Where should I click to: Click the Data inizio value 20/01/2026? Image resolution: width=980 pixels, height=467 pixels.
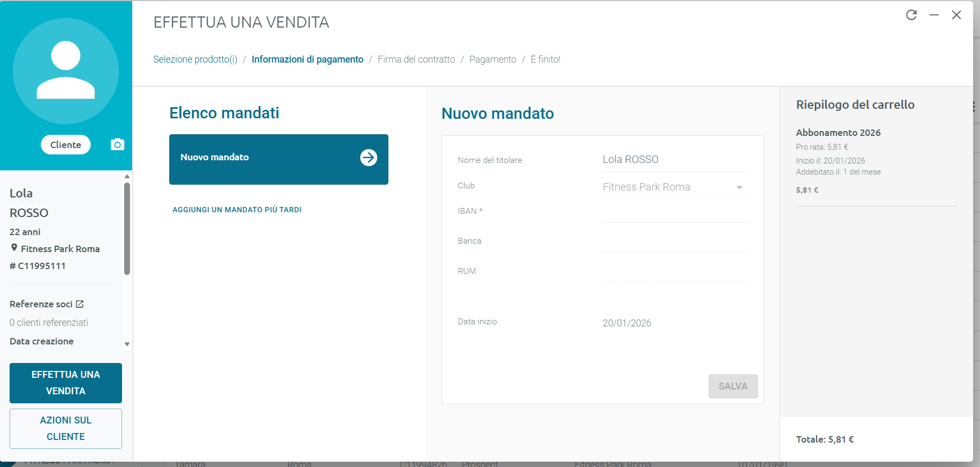(627, 323)
